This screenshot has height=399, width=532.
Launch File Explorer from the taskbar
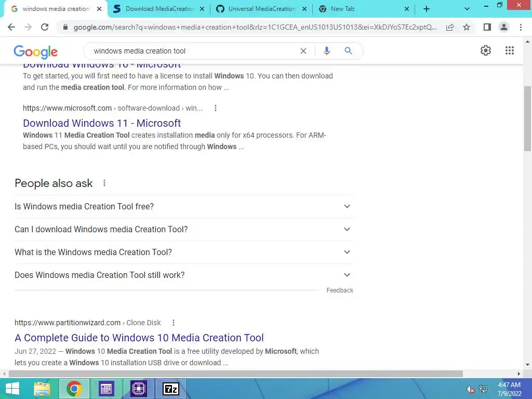(x=42, y=389)
